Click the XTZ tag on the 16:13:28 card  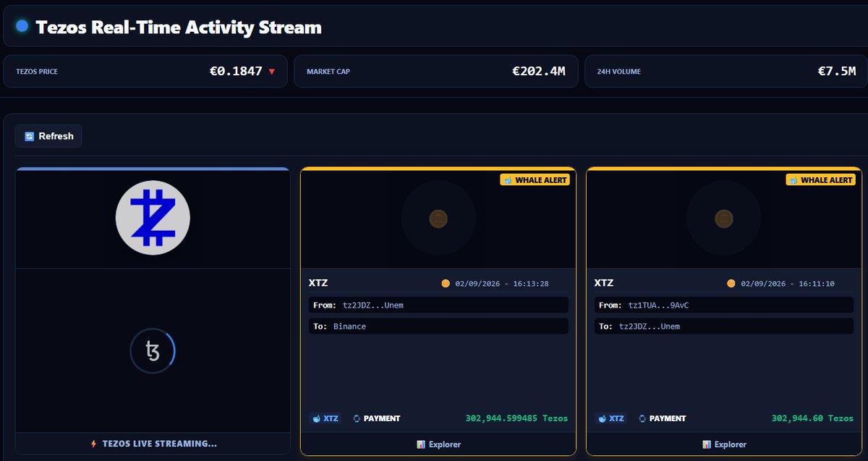tap(325, 418)
